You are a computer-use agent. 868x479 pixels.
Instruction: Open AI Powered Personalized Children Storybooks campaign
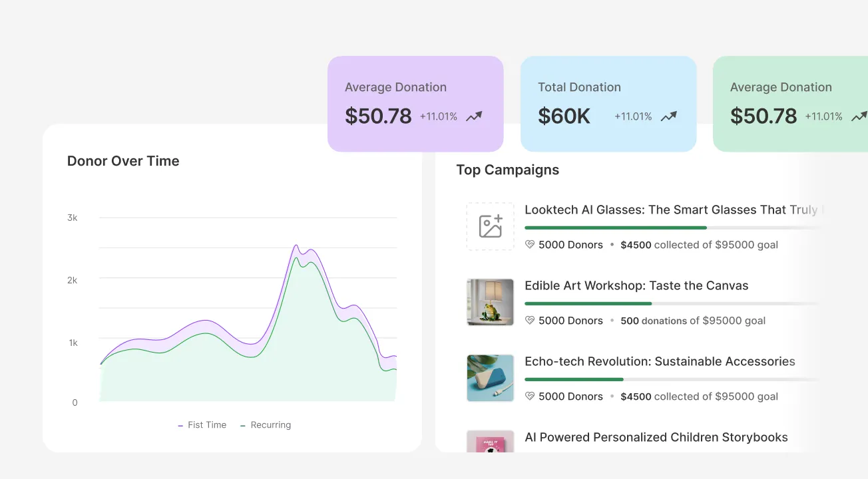[656, 437]
